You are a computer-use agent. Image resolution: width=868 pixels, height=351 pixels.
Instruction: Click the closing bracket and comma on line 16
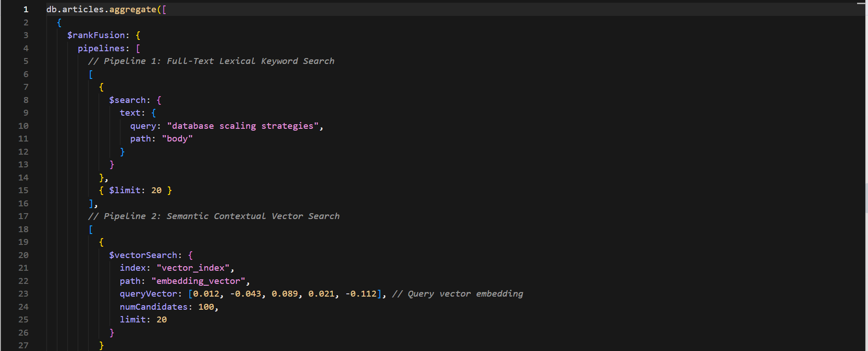pyautogui.click(x=93, y=204)
